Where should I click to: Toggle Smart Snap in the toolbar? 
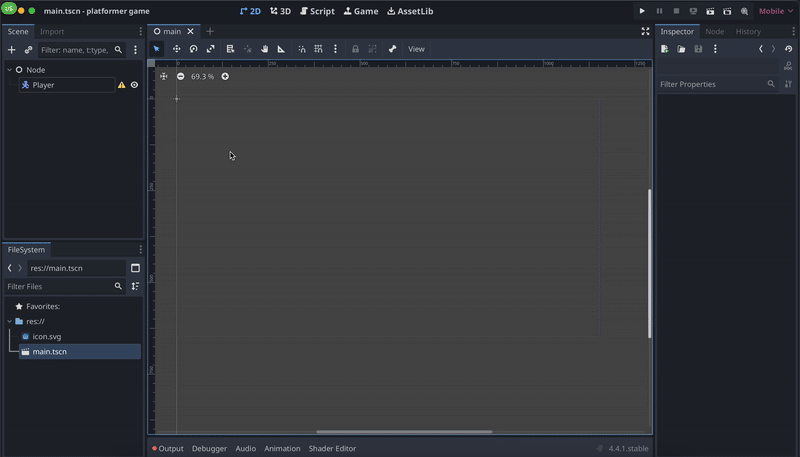tap(302, 49)
